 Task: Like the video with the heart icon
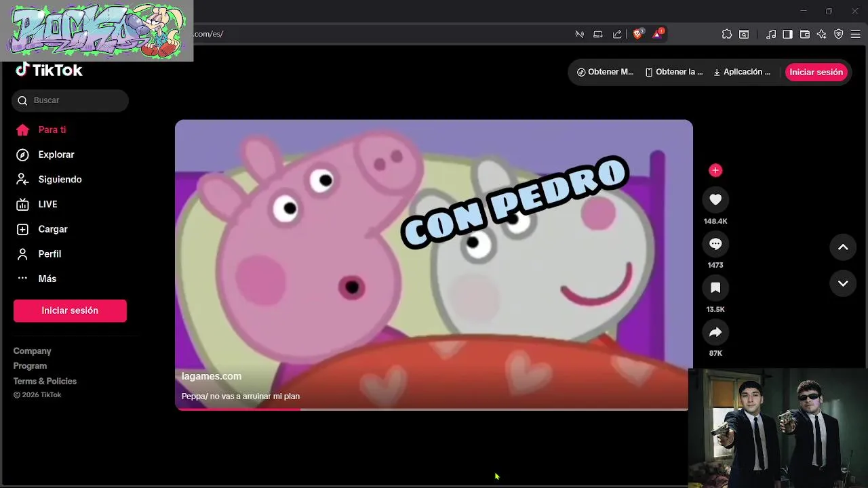click(x=715, y=199)
